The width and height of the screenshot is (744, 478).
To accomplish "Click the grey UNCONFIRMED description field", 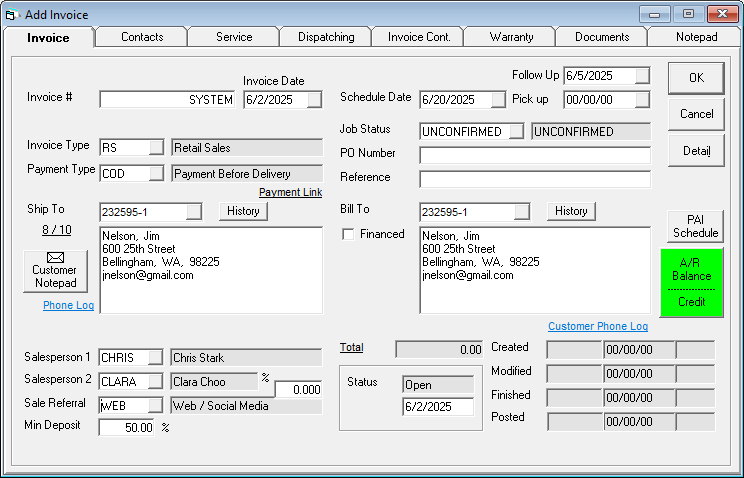I will (x=591, y=131).
